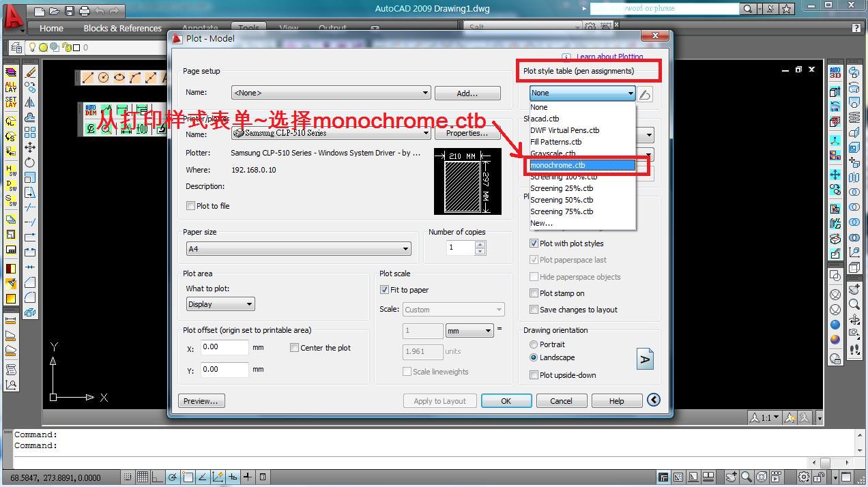Click the Model space button in status bar
The image size is (868, 487).
click(x=663, y=477)
